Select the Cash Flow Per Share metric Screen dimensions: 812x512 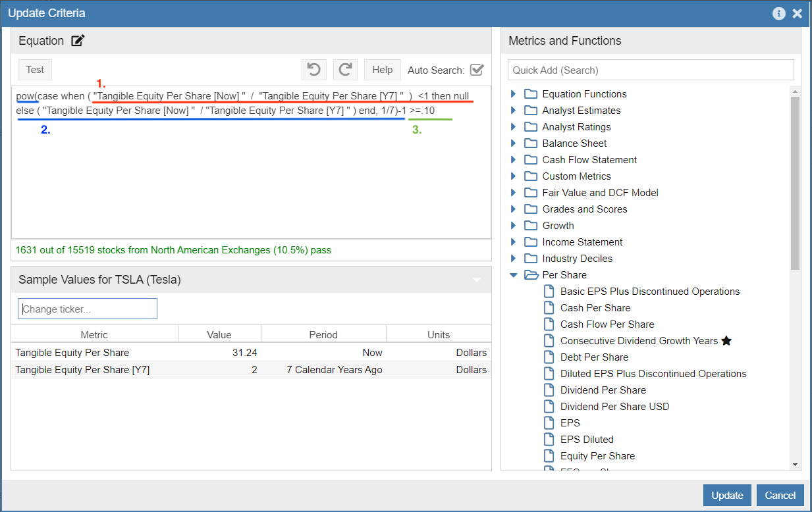point(607,324)
